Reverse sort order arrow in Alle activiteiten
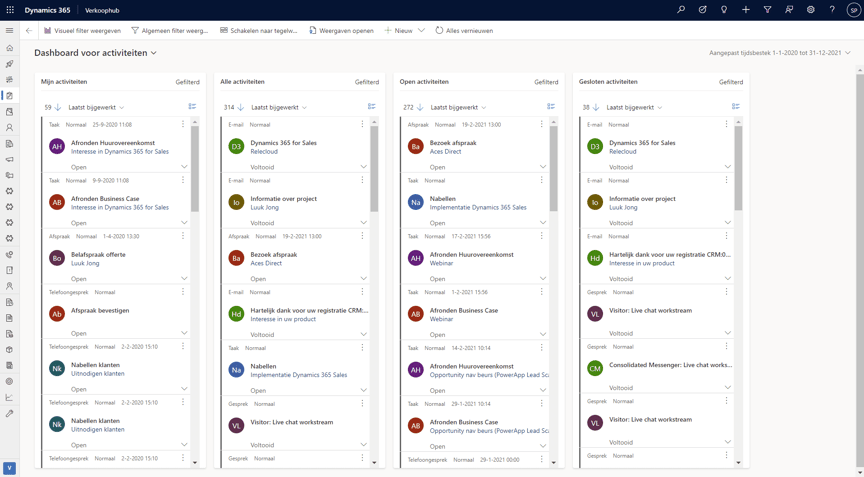The height and width of the screenshot is (477, 864). coord(241,107)
